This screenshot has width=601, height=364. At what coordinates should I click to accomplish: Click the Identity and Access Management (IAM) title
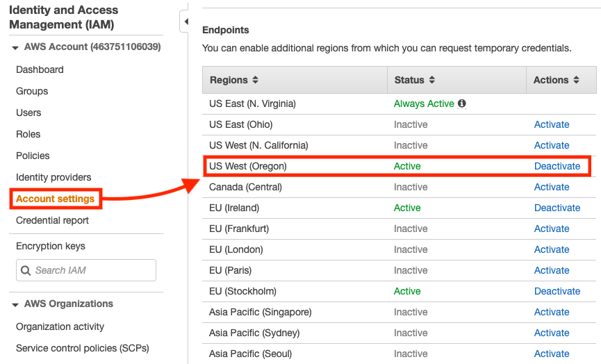64,17
